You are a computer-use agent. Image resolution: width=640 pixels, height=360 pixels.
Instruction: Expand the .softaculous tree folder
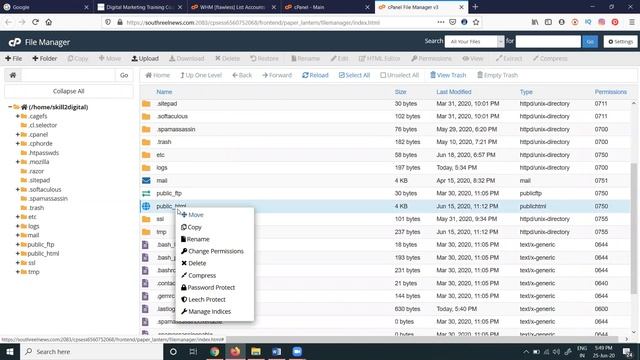click(x=18, y=189)
